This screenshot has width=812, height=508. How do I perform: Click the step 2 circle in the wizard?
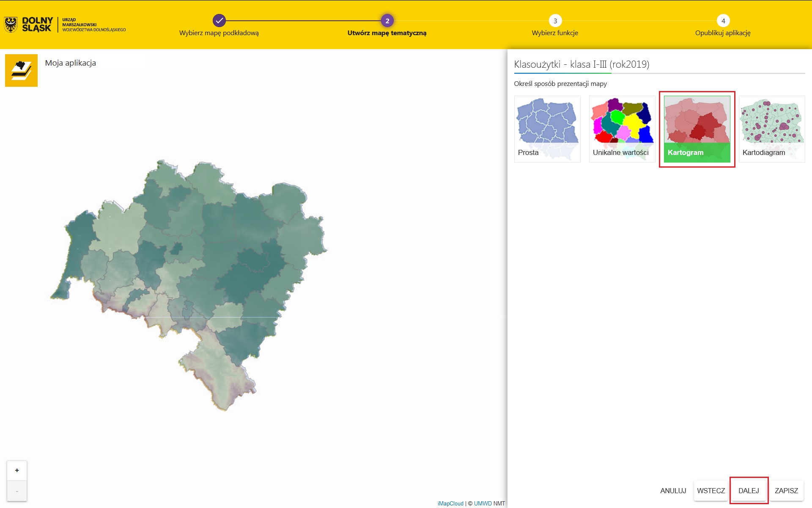387,21
